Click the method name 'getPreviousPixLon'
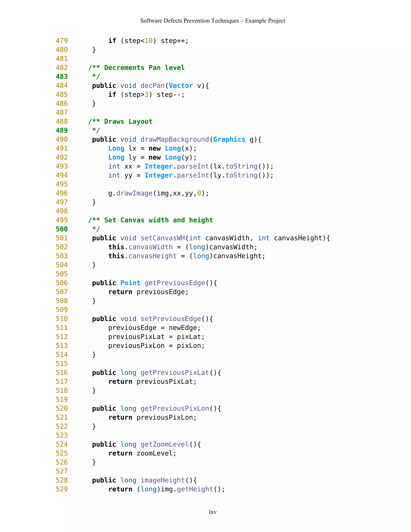This screenshot has height=532, width=411. point(175,408)
